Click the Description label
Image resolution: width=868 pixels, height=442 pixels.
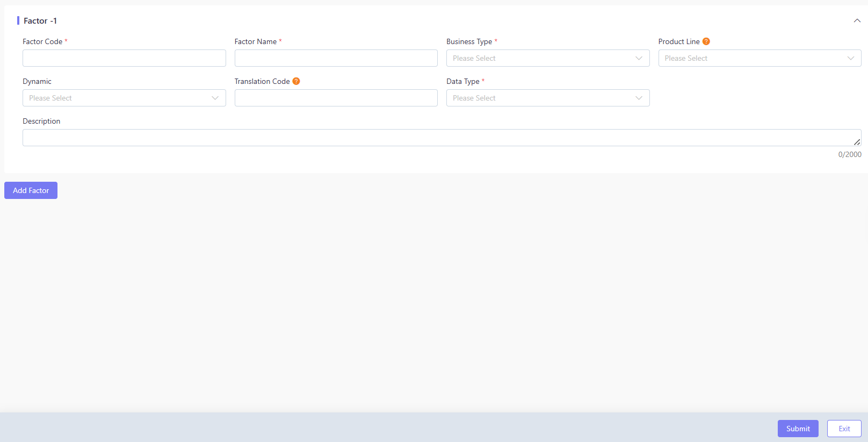(x=41, y=121)
